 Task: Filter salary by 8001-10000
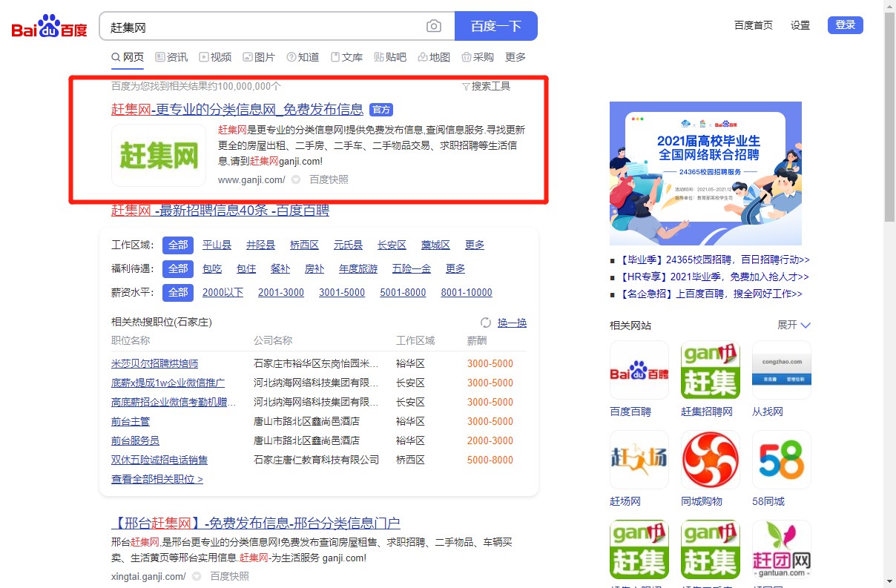pos(467,293)
